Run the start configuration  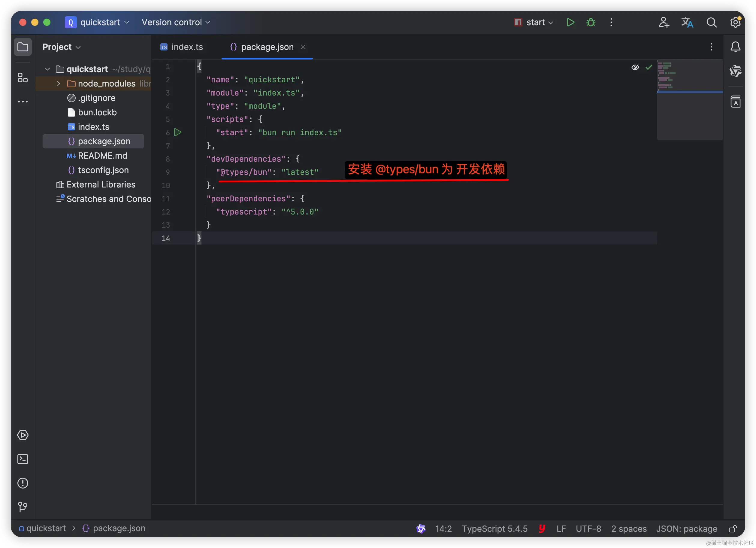[570, 22]
